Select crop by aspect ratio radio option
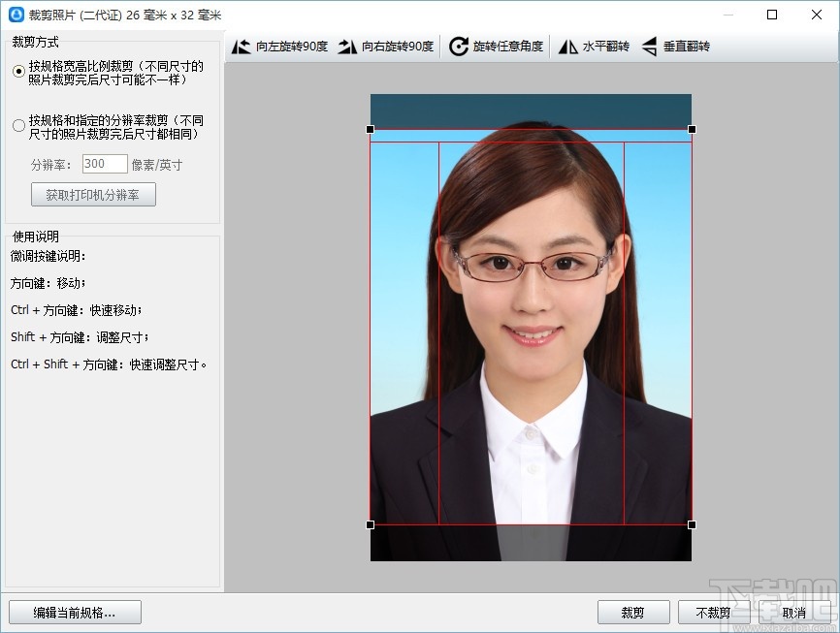840x633 pixels. [18, 71]
